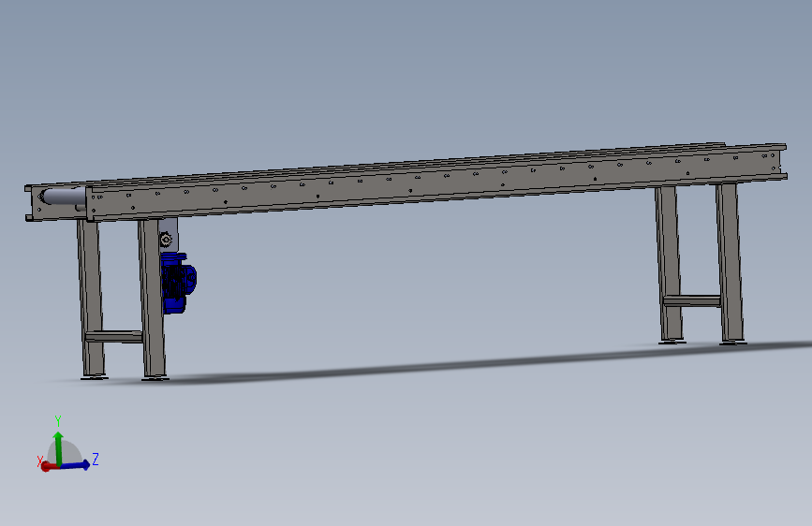Select the sprocket above the blue motor

[166, 240]
